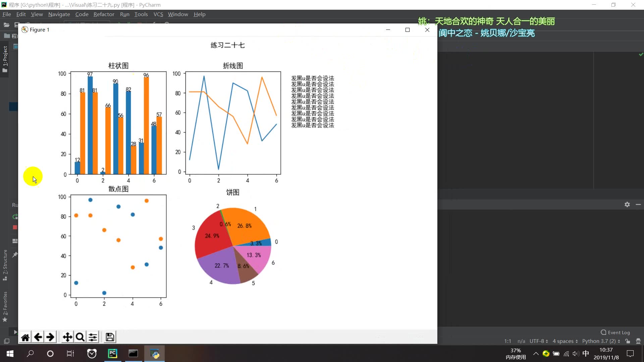Open the Run menu
644x362 pixels.
pyautogui.click(x=124, y=14)
